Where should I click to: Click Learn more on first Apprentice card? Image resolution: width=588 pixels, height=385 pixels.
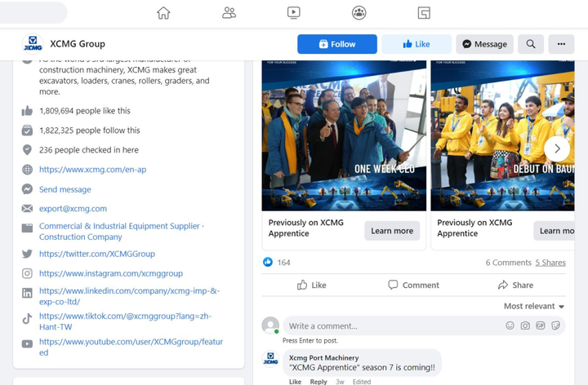click(x=392, y=231)
